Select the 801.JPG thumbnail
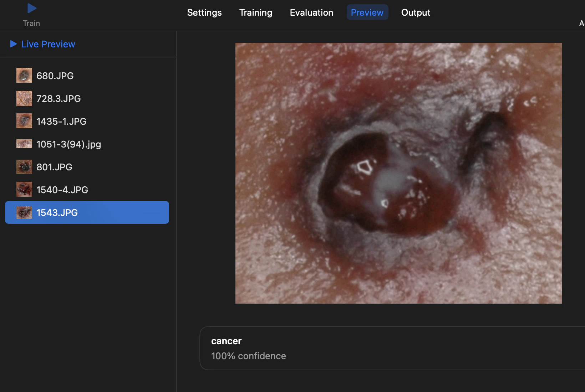This screenshot has height=392, width=585. (x=24, y=167)
